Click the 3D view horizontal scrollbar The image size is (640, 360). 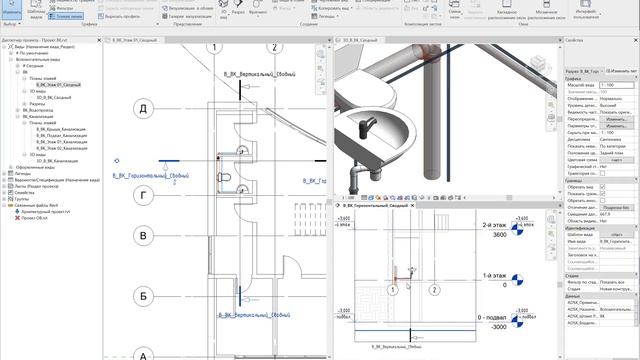508,198
